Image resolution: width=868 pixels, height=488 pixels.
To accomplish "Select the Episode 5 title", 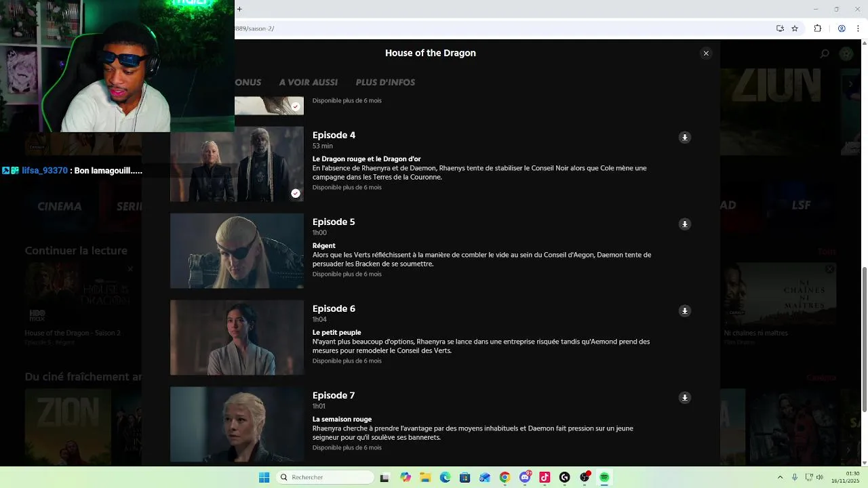I will 334,222.
